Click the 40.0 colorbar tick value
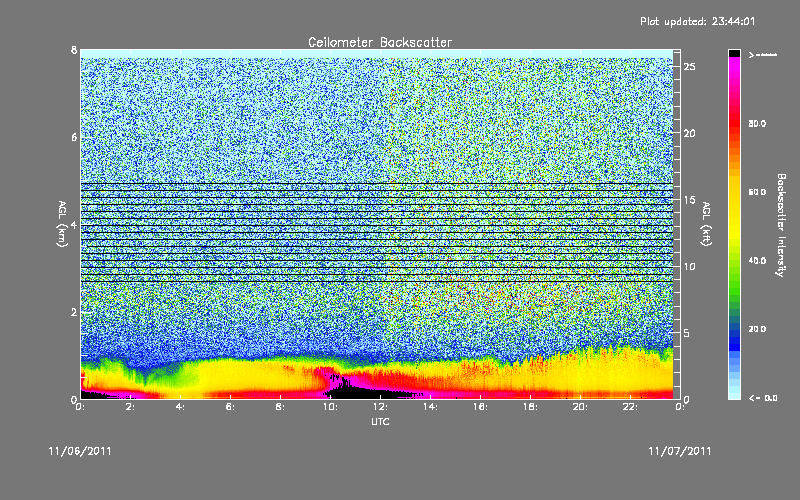This screenshot has width=800, height=500. coord(757,261)
